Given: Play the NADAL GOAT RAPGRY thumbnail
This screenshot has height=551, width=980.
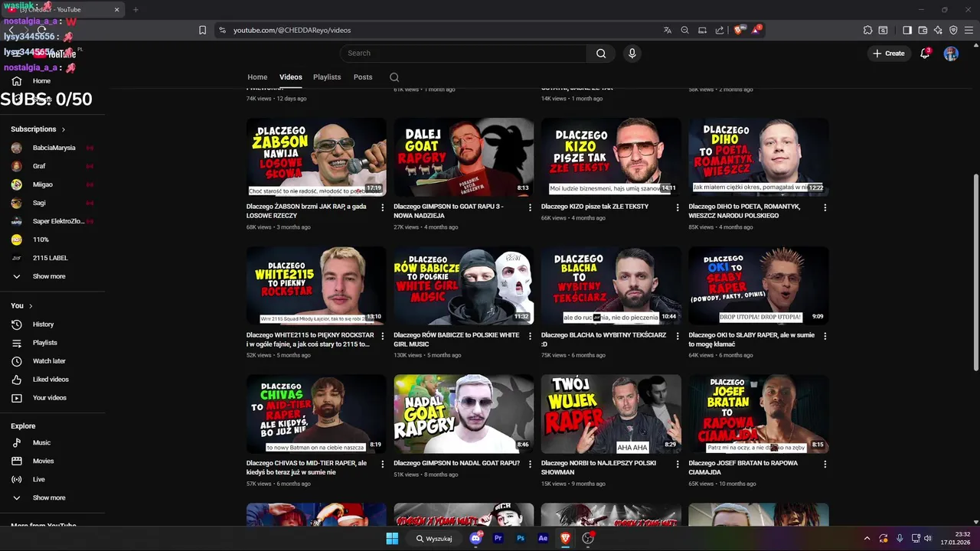Looking at the screenshot, I should [464, 414].
